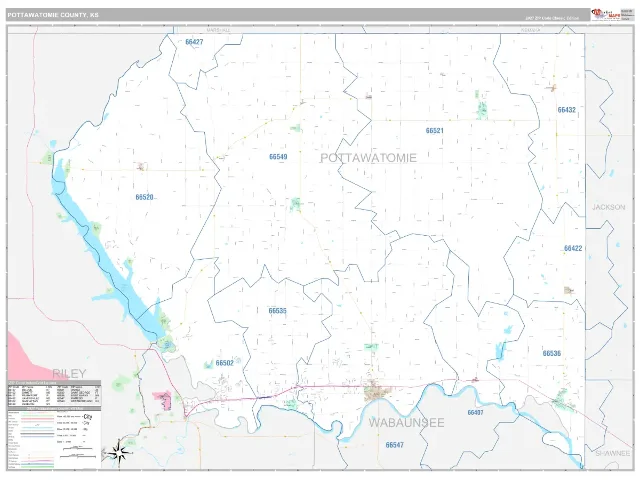This screenshot has width=640, height=480.
Task: Click the 66536 ZIP code label
Action: (x=552, y=353)
